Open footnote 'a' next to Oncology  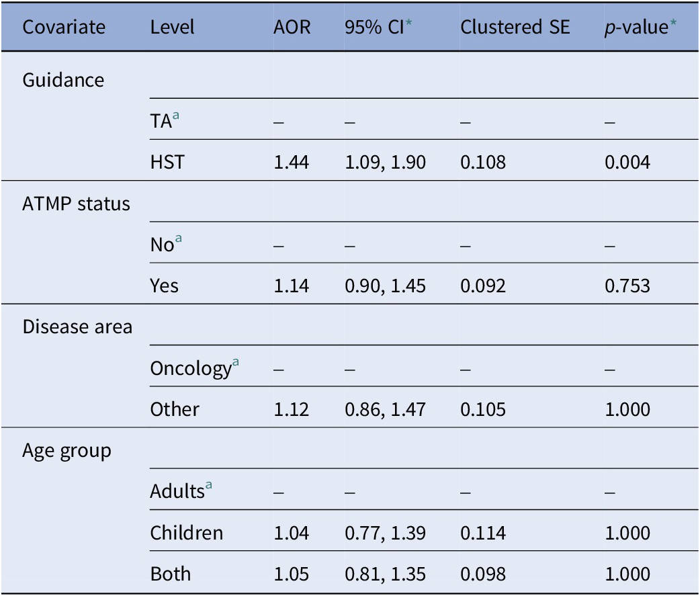[236, 364]
